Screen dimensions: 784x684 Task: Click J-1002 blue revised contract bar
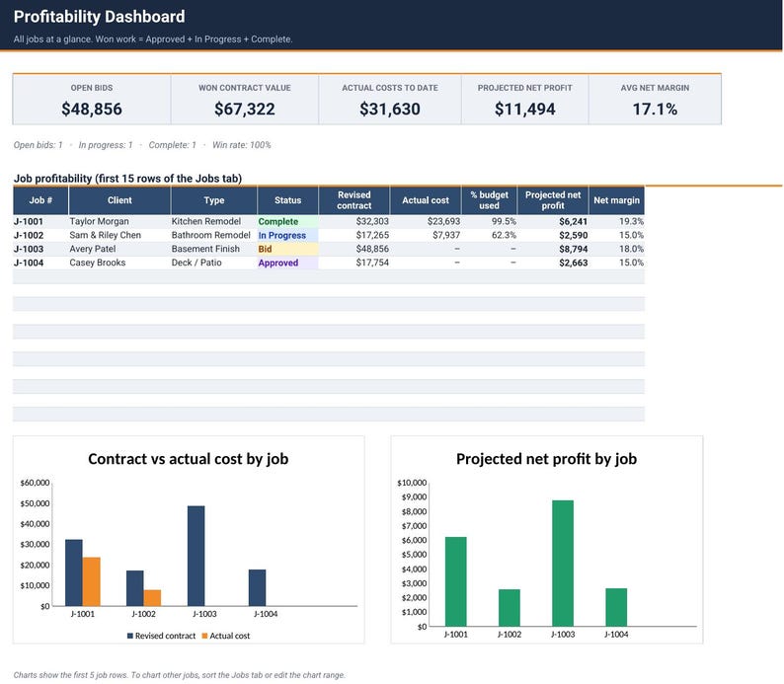coord(135,588)
